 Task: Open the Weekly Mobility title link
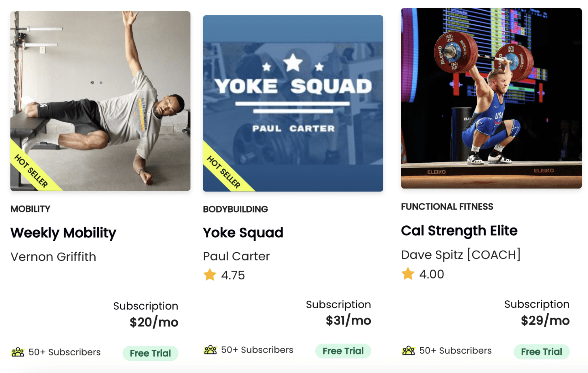pyautogui.click(x=63, y=233)
